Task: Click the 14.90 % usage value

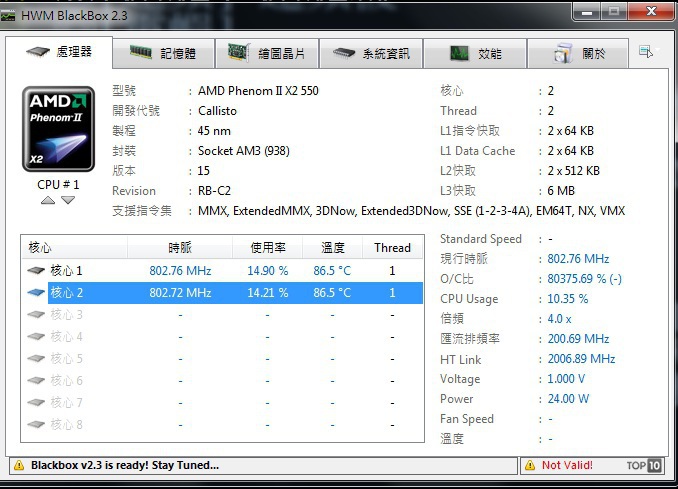Action: click(268, 271)
